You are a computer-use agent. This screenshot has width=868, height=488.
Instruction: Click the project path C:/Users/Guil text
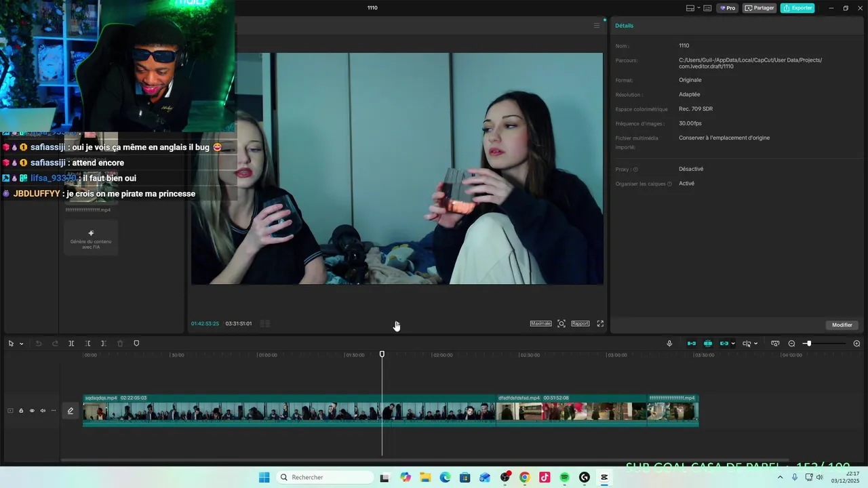750,63
